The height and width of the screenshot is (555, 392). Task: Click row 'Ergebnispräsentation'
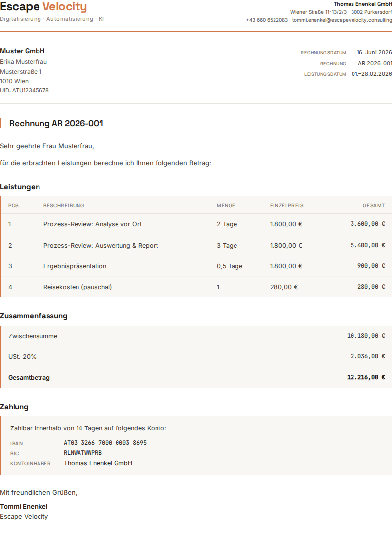tap(196, 266)
